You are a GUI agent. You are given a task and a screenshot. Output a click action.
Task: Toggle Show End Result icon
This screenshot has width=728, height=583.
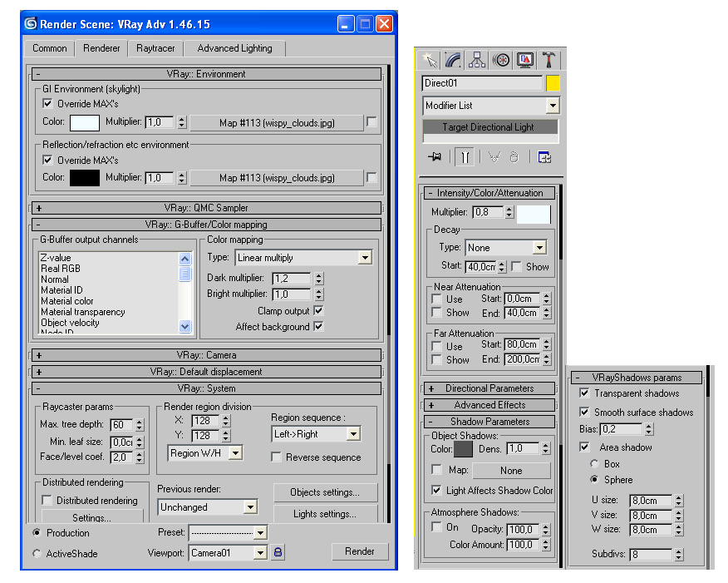[x=465, y=157]
